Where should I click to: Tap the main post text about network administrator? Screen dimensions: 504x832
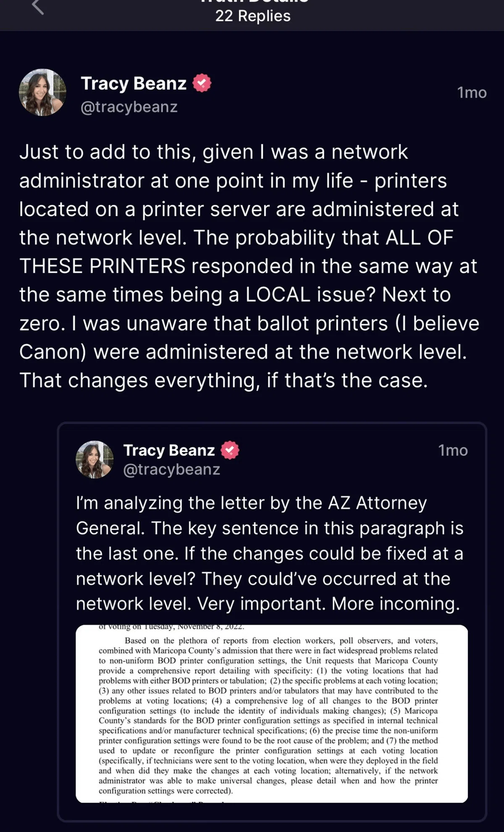point(249,266)
